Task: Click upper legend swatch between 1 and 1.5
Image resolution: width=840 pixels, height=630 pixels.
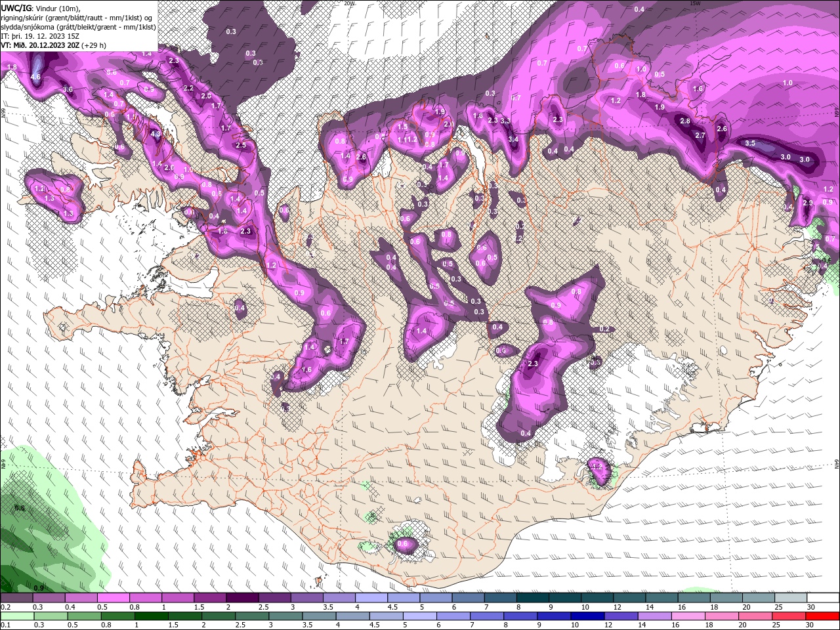Action: click(x=177, y=597)
